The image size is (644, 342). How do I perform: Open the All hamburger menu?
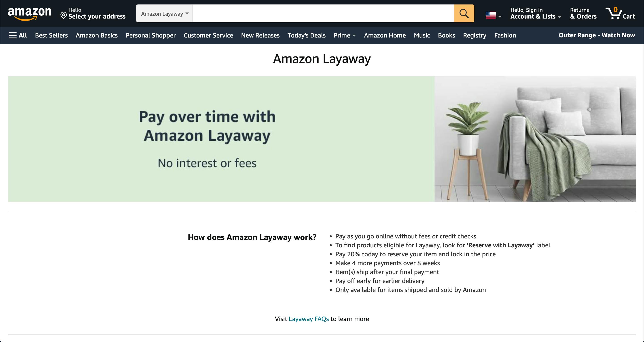tap(18, 35)
